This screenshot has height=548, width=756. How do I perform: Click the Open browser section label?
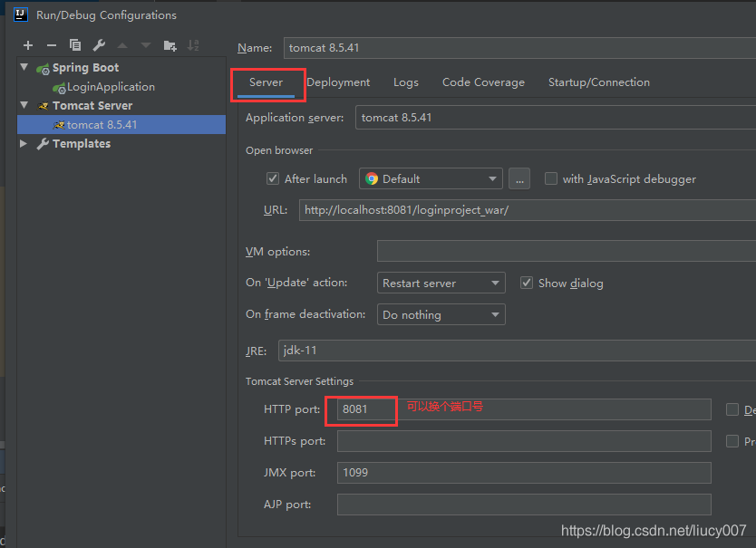[279, 150]
